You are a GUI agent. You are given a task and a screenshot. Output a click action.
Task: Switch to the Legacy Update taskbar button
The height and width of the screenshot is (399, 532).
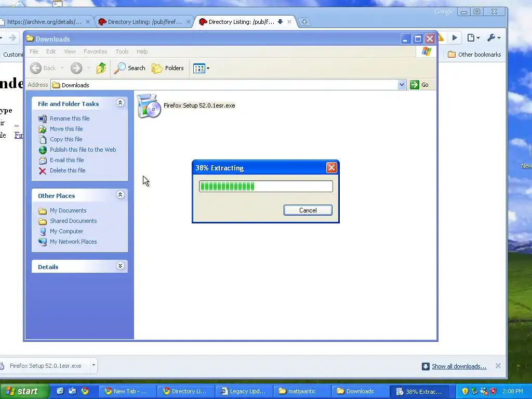(244, 391)
